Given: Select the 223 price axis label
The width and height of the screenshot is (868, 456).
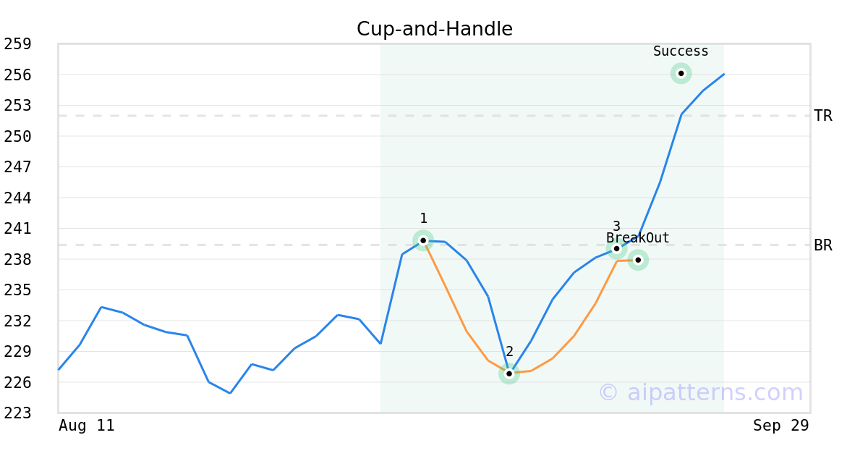Looking at the screenshot, I should [x=17, y=413].
